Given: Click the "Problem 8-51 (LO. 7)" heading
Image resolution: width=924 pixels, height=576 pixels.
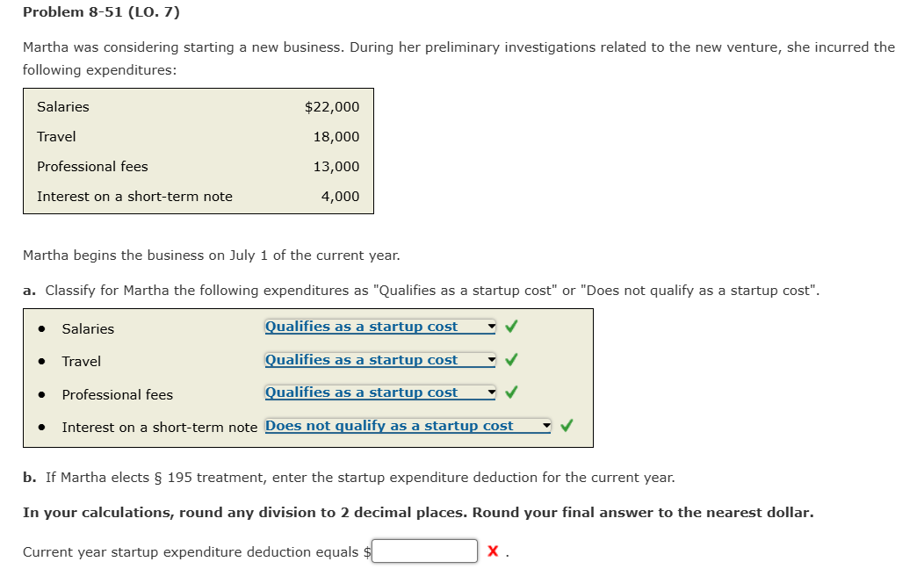Looking at the screenshot, I should (x=99, y=12).
